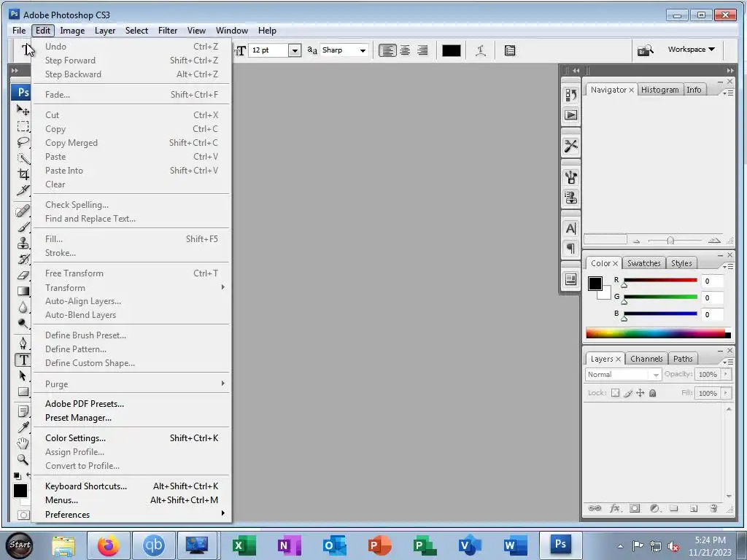Click the text color swatch
This screenshot has width=747, height=560.
coord(451,50)
